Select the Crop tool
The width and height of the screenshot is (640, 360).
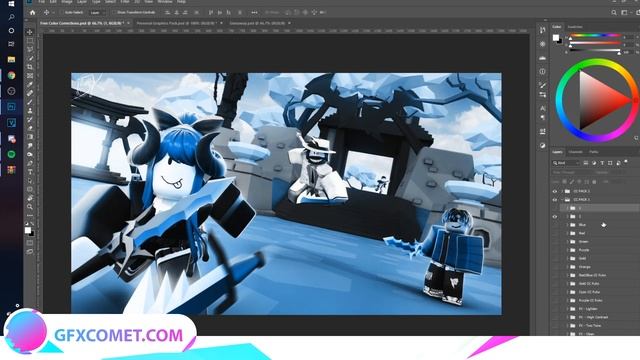pos(30,67)
